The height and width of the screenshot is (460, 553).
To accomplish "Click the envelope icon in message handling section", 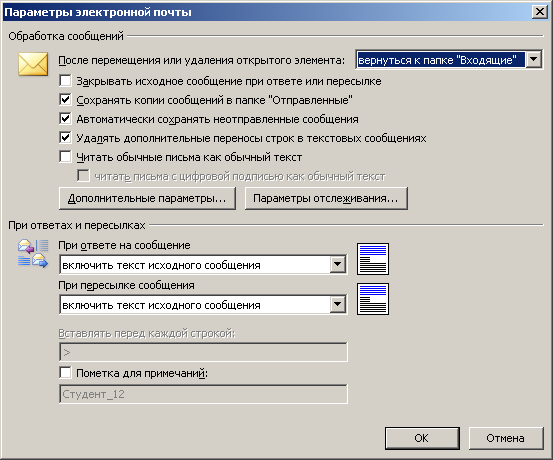I will (33, 64).
